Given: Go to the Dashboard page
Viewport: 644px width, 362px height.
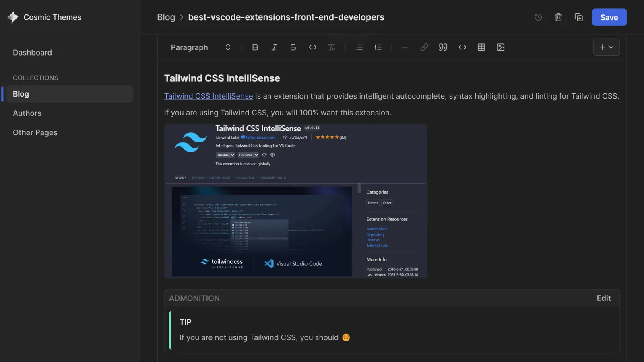Looking at the screenshot, I should pyautogui.click(x=32, y=53).
